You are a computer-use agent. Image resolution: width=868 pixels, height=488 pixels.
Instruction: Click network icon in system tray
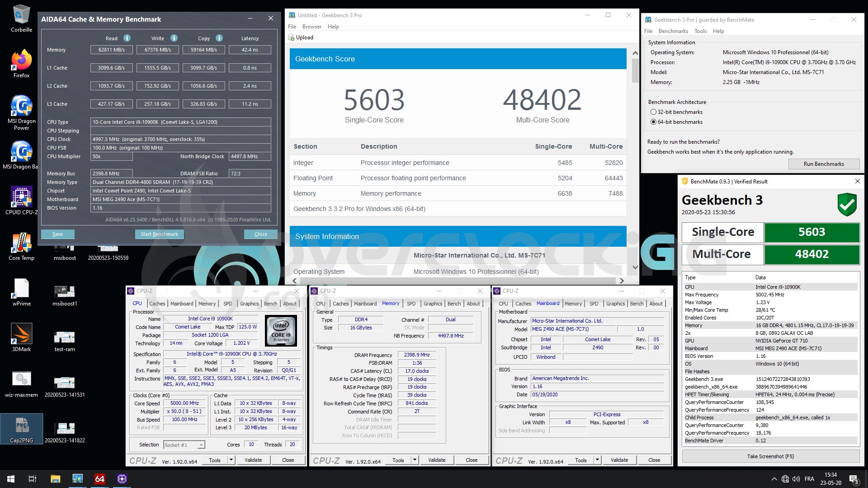point(785,479)
